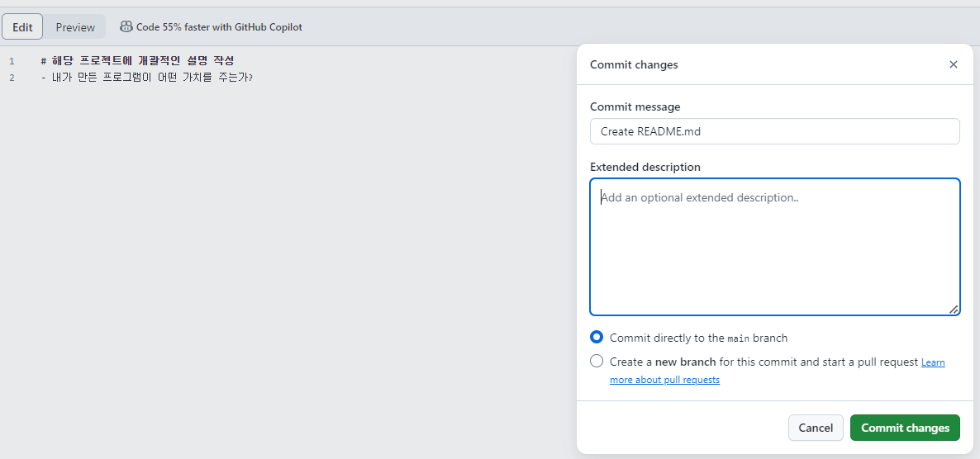The height and width of the screenshot is (459, 980).
Task: Click line number 1 in editor gutter
Action: point(12,61)
